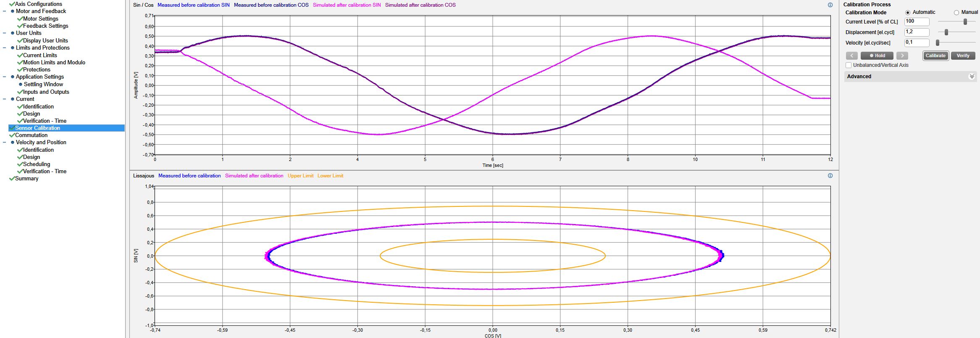Click the Displacement value input field
Viewport: 980px width, 338px height.
tap(916, 32)
